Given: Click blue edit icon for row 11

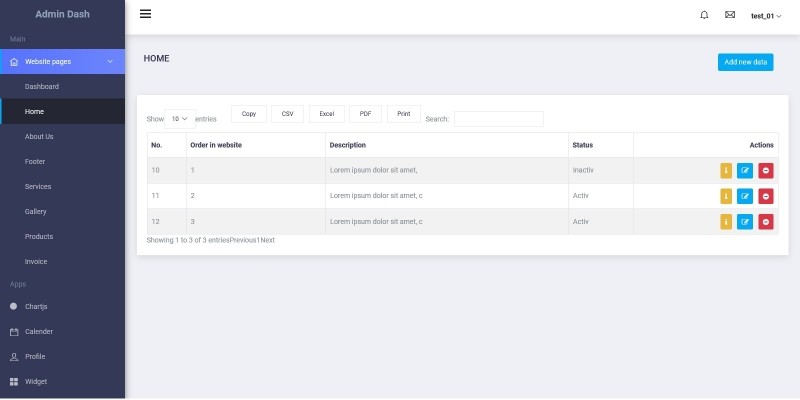Looking at the screenshot, I should (x=745, y=196).
